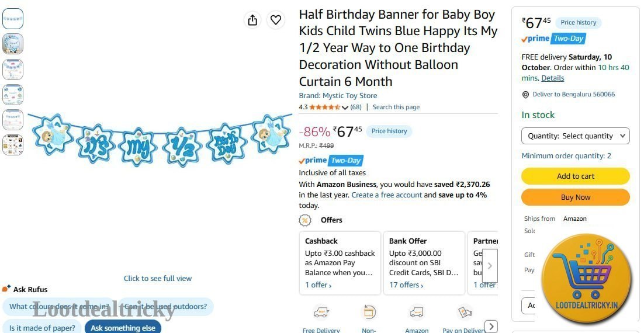The width and height of the screenshot is (644, 333).
Task: Expand the star rating breakdown chevron
Action: [x=345, y=107]
